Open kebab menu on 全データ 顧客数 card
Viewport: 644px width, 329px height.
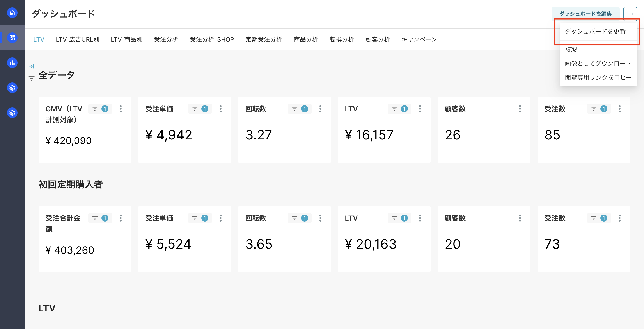[520, 109]
